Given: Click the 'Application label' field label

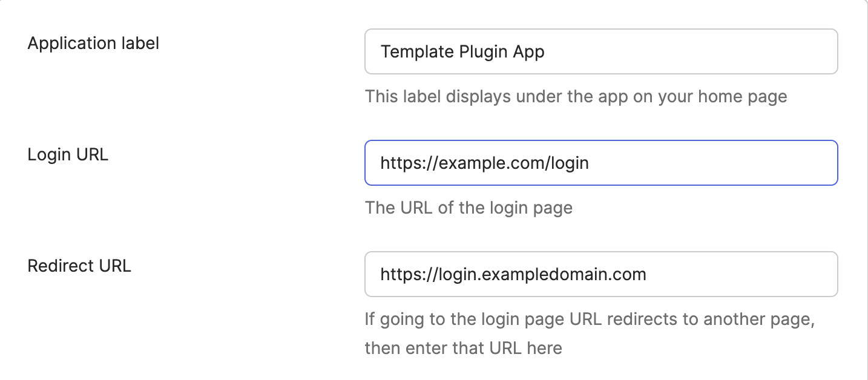Looking at the screenshot, I should click(93, 43).
